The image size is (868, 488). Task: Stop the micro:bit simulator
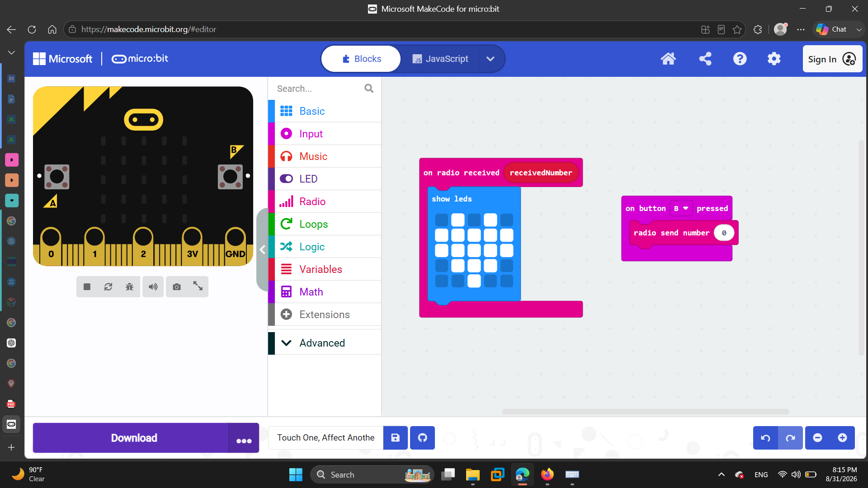tap(87, 287)
